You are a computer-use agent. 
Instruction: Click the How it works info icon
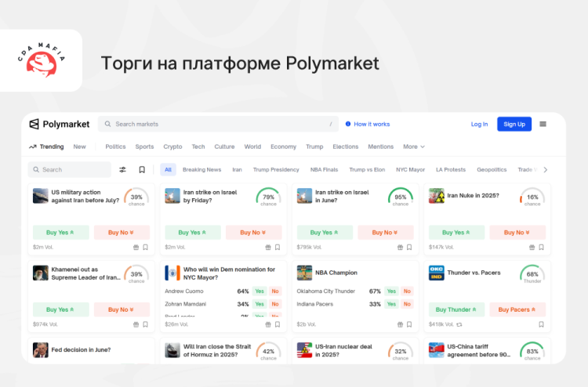pyautogui.click(x=347, y=124)
